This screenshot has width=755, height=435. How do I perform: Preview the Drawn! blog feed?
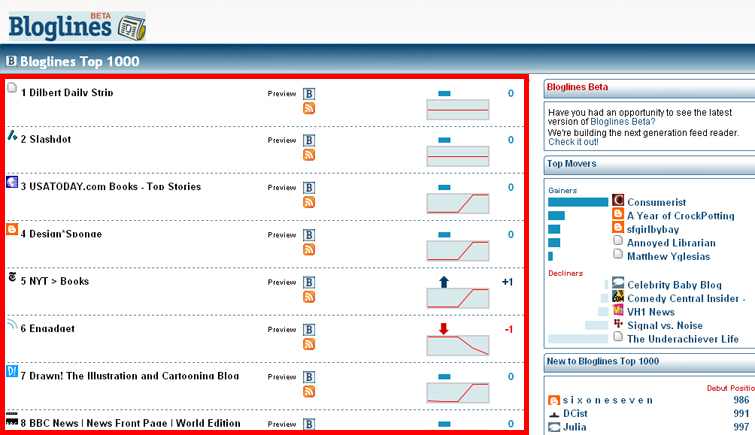pos(282,377)
